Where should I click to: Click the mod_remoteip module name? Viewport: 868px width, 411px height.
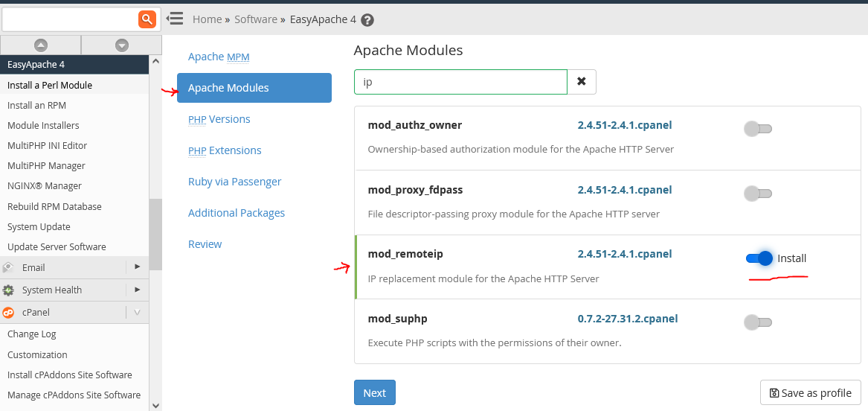[x=405, y=254]
